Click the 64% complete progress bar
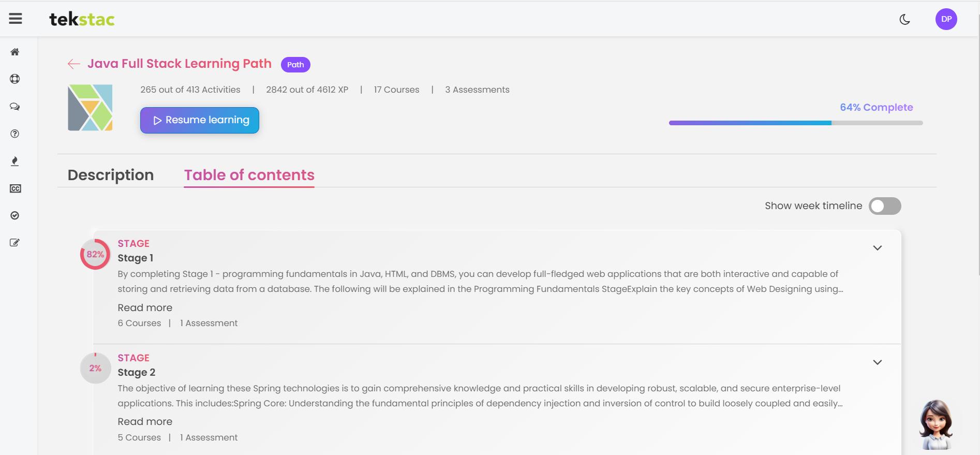The width and height of the screenshot is (980, 455). coord(795,123)
